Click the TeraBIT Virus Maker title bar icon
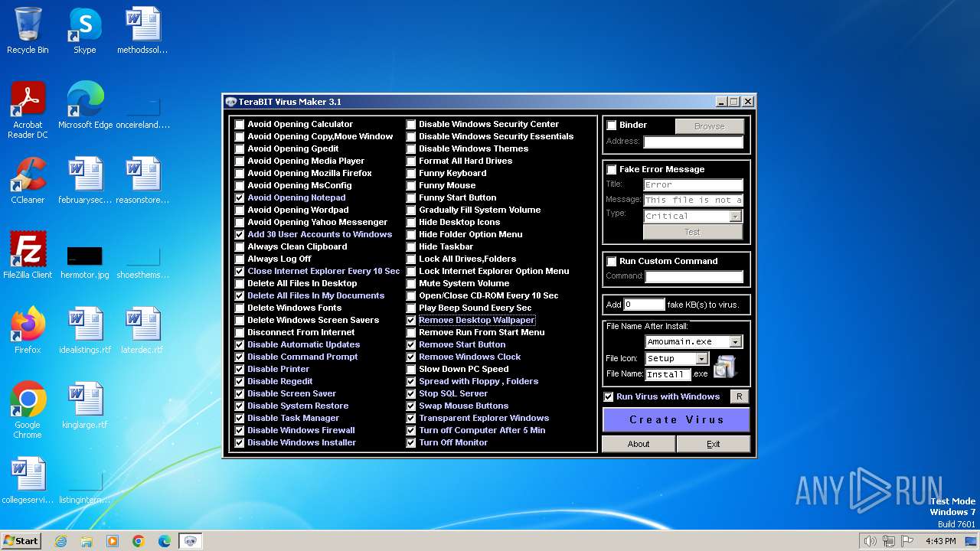 click(230, 102)
